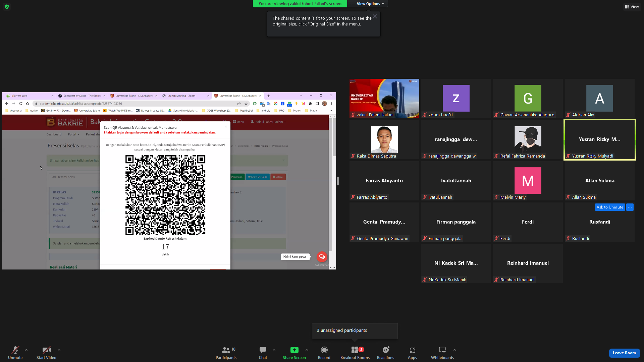The height and width of the screenshot is (362, 644).
Task: Open the Watch Top IMDB bookmark
Action: pos(118,111)
